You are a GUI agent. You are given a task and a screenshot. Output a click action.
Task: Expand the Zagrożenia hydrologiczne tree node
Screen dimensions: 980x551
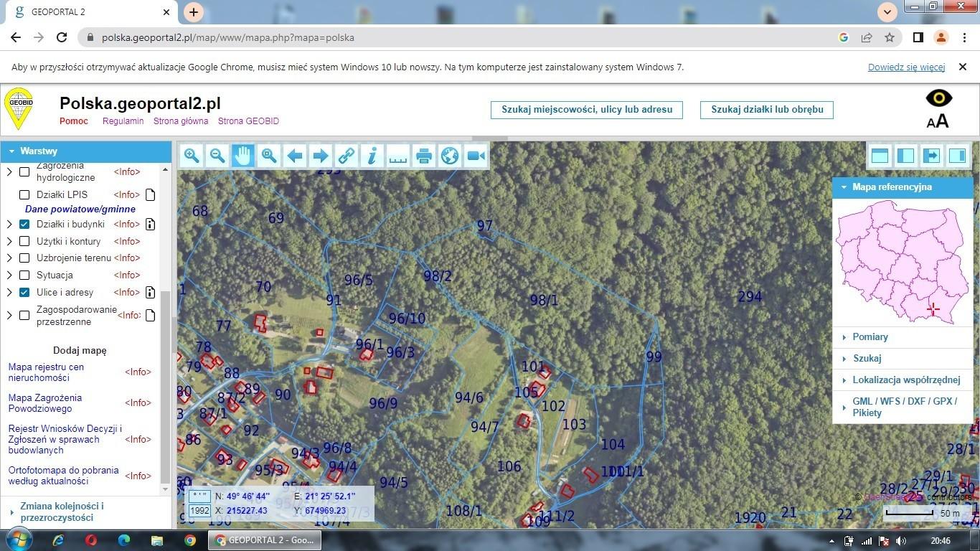tap(9, 171)
